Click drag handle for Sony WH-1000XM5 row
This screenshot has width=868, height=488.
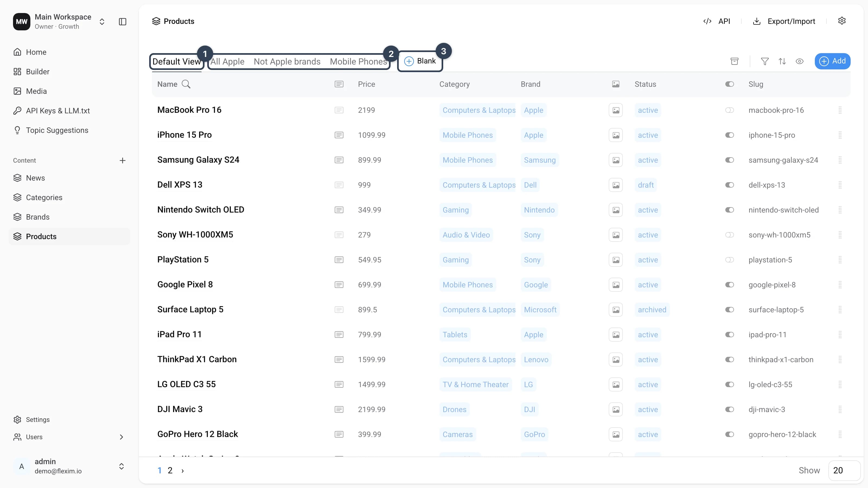pyautogui.click(x=840, y=235)
